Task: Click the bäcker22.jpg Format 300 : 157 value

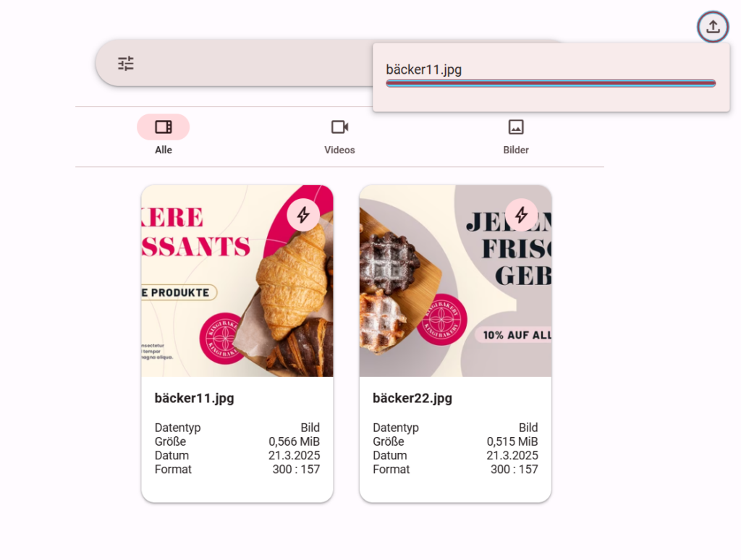Action: [x=515, y=470]
